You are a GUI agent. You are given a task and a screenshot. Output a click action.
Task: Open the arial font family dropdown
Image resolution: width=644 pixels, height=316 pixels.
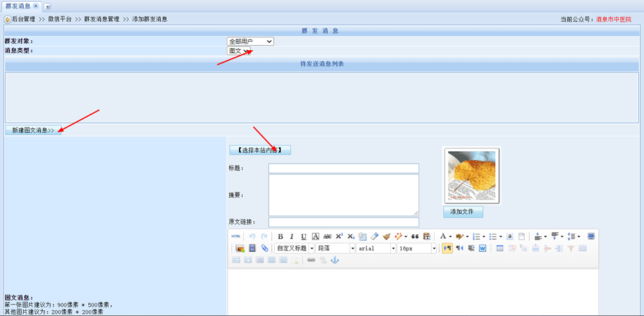(374, 248)
